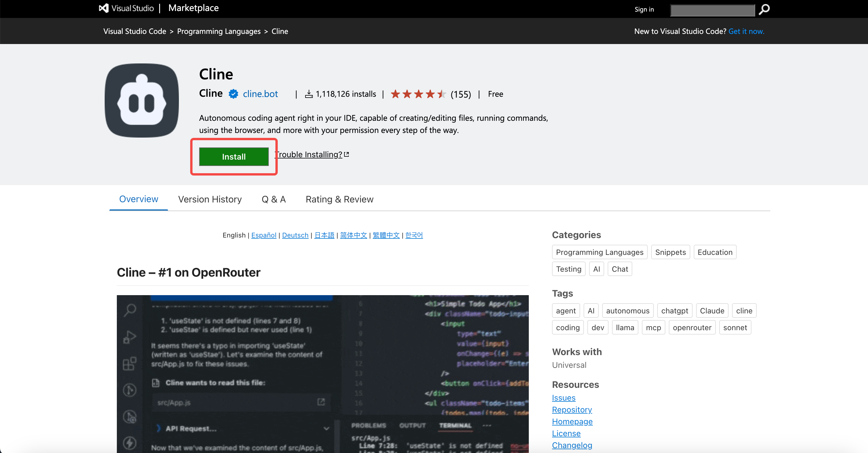Open the Snippets category chip
Image resolution: width=868 pixels, height=453 pixels.
point(670,252)
